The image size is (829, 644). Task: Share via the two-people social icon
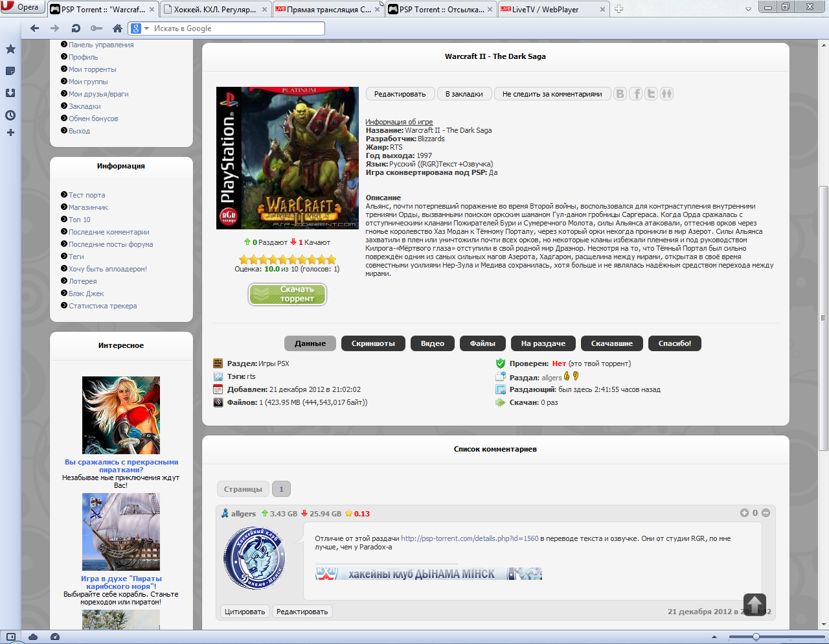pyautogui.click(x=667, y=94)
